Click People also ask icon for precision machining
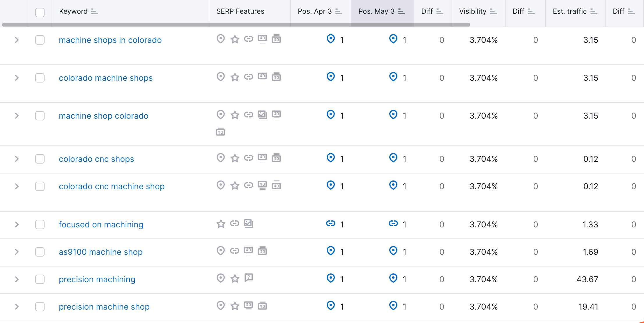 (248, 278)
